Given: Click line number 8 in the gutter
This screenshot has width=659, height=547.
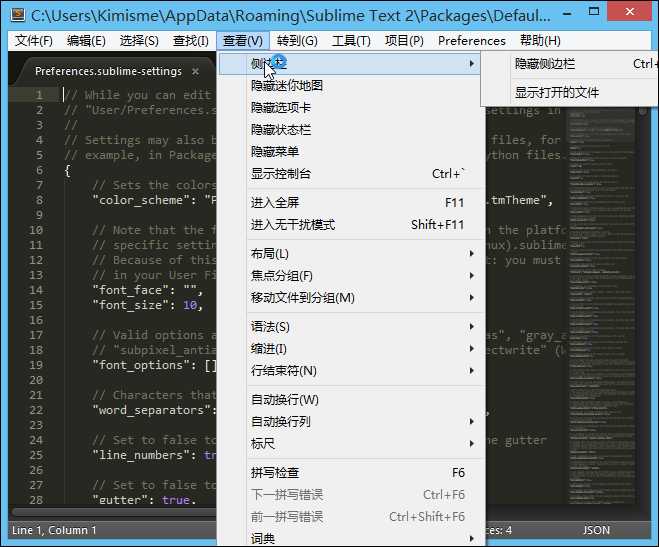Looking at the screenshot, I should (39, 200).
